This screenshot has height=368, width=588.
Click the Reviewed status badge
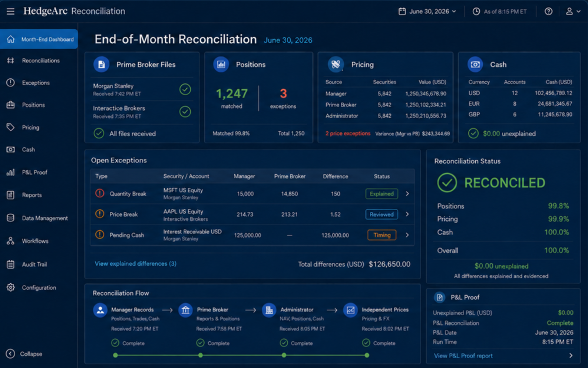click(x=381, y=214)
